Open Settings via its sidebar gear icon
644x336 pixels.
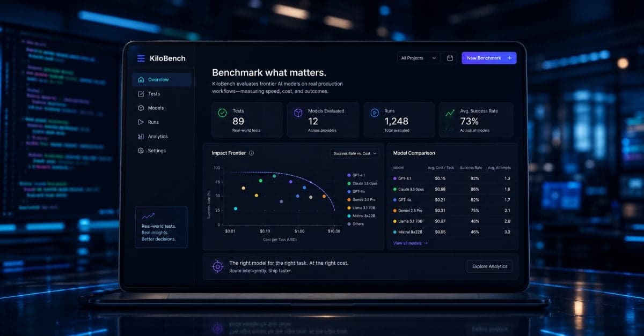pyautogui.click(x=141, y=151)
